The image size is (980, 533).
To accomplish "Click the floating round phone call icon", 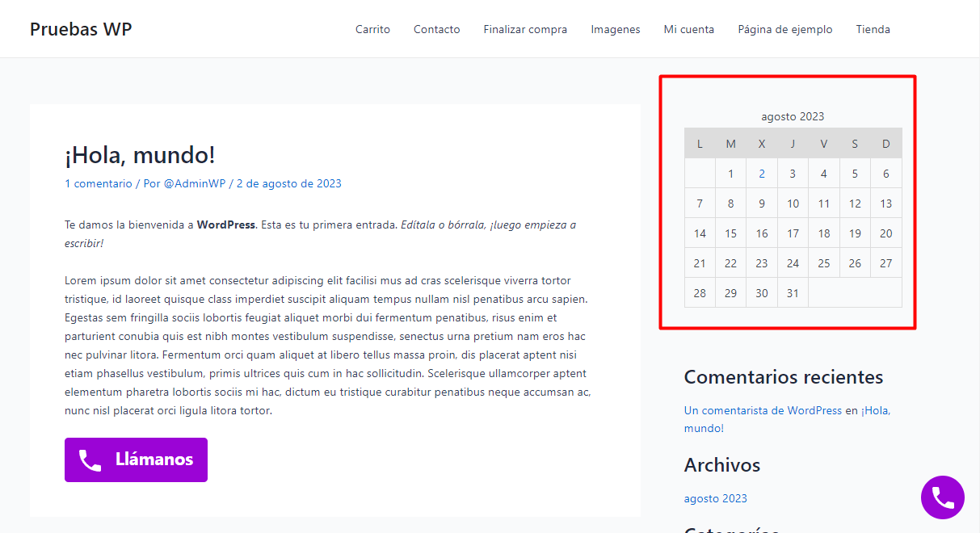I will 943,497.
